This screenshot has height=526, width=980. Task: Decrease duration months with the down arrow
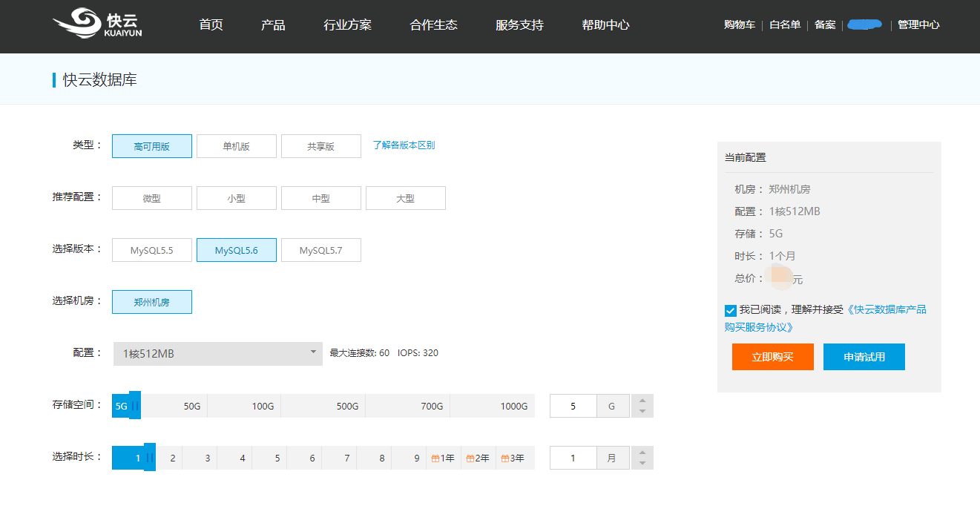click(x=642, y=464)
